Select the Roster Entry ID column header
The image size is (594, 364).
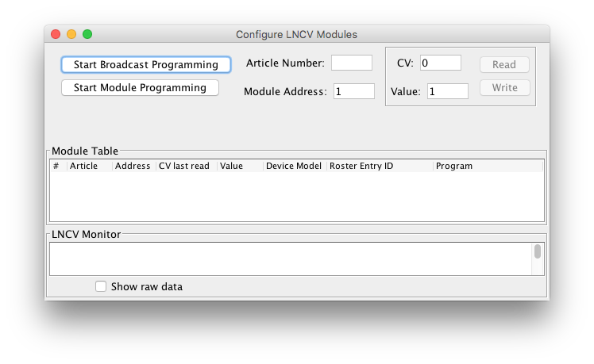coord(379,166)
